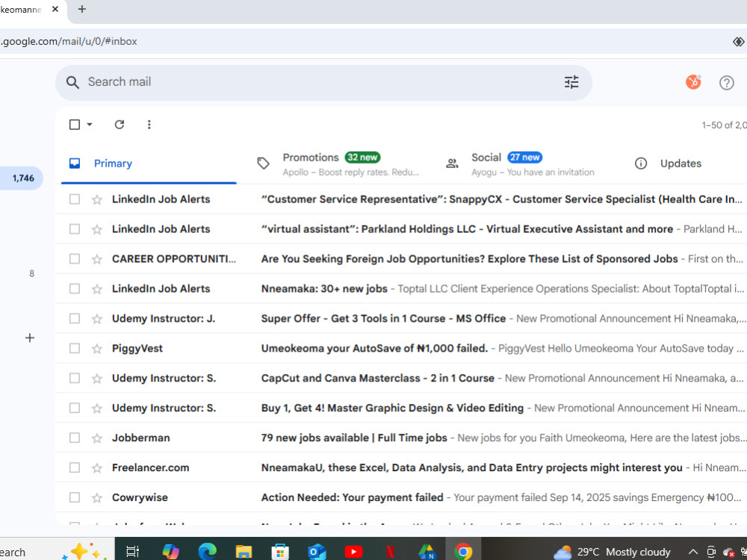
Task: Tick the Parkland Holdings email checkbox
Action: tap(74, 229)
